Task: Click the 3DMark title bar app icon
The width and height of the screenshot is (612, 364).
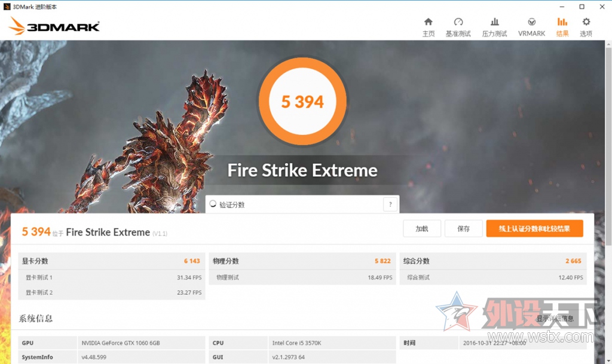Action: tap(7, 7)
